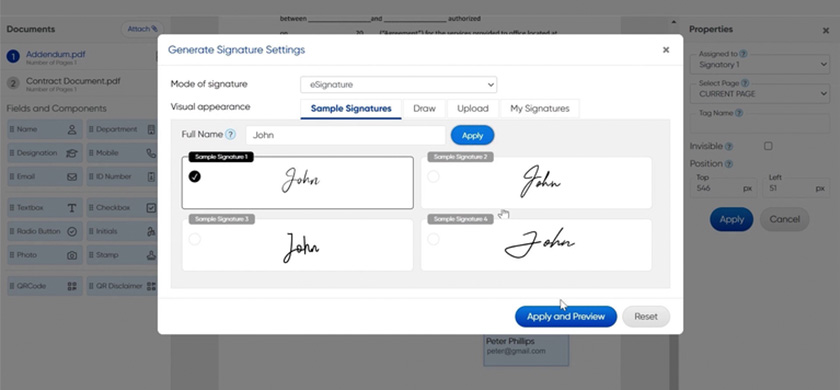Click the Name field person icon
Viewport: 840px width, 390px height.
72,130
